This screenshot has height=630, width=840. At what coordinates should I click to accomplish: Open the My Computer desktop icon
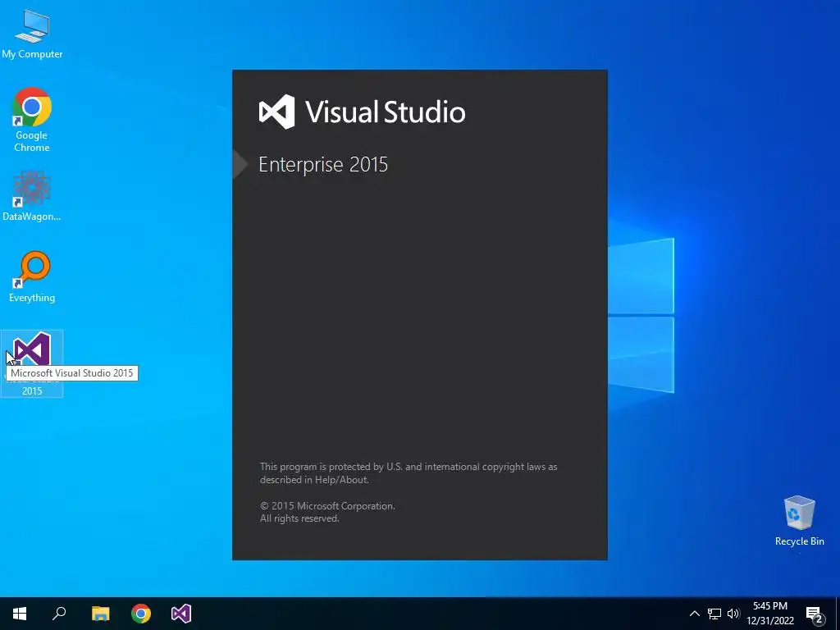pyautogui.click(x=32, y=34)
